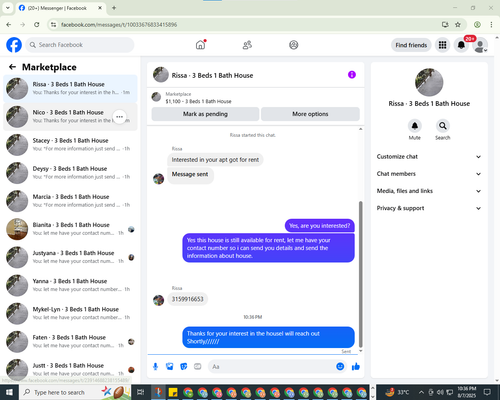The width and height of the screenshot is (500, 400).
Task: Open the emoji picker in message box
Action: (x=340, y=367)
